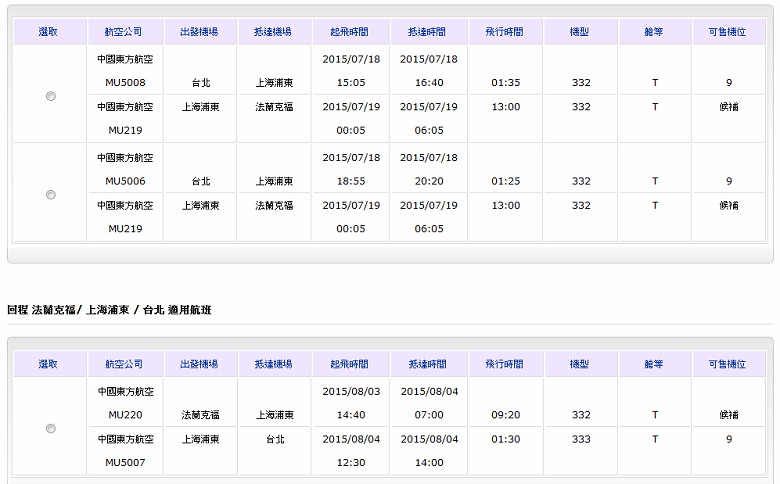Click the 艙等 header in the return table

pyautogui.click(x=654, y=364)
